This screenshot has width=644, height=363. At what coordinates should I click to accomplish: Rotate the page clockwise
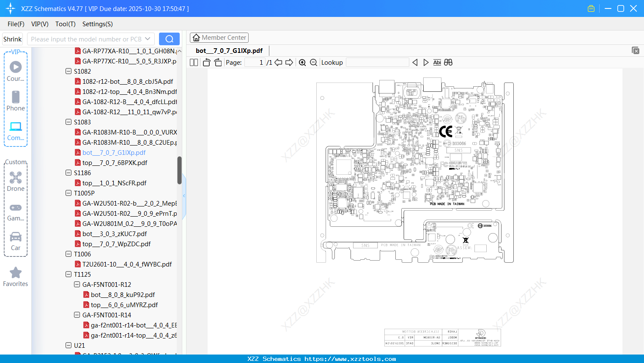tap(218, 63)
